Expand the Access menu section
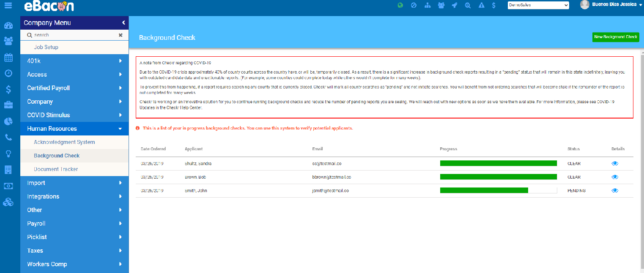 pos(74,74)
